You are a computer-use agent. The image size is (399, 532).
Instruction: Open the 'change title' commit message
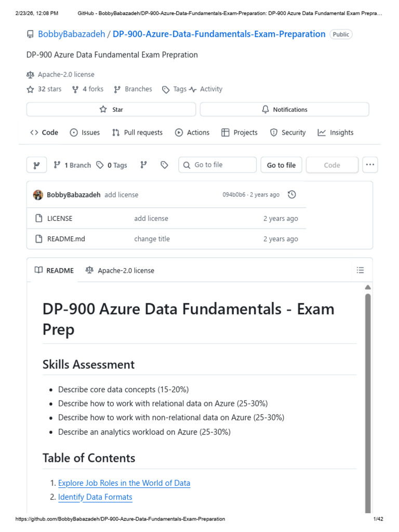[x=152, y=239]
